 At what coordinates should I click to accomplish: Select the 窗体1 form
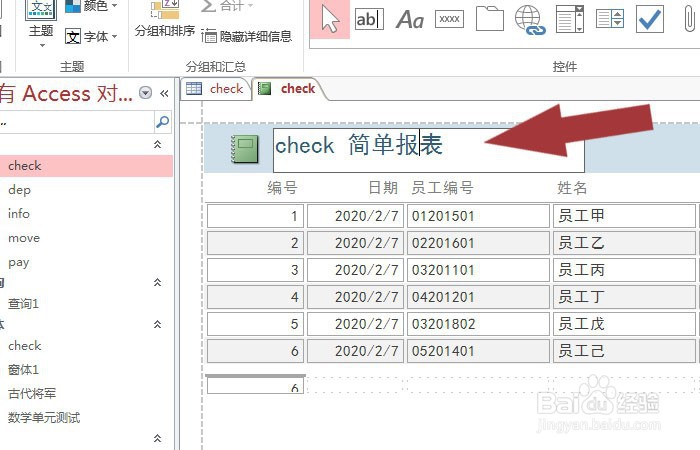point(86,370)
